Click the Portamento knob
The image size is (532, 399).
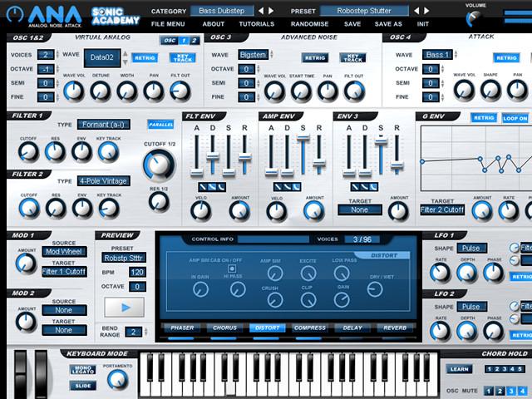[117, 379]
